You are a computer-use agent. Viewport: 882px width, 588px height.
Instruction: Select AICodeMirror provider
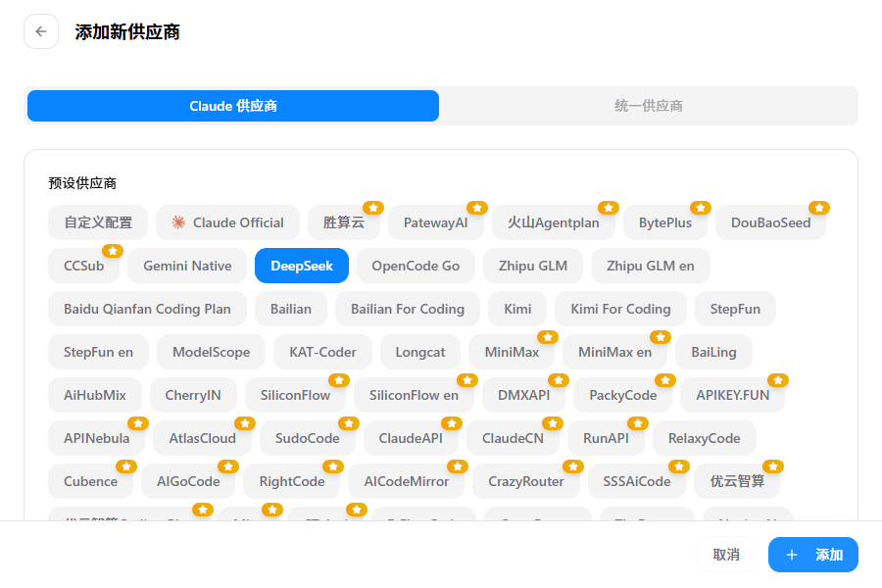click(407, 481)
